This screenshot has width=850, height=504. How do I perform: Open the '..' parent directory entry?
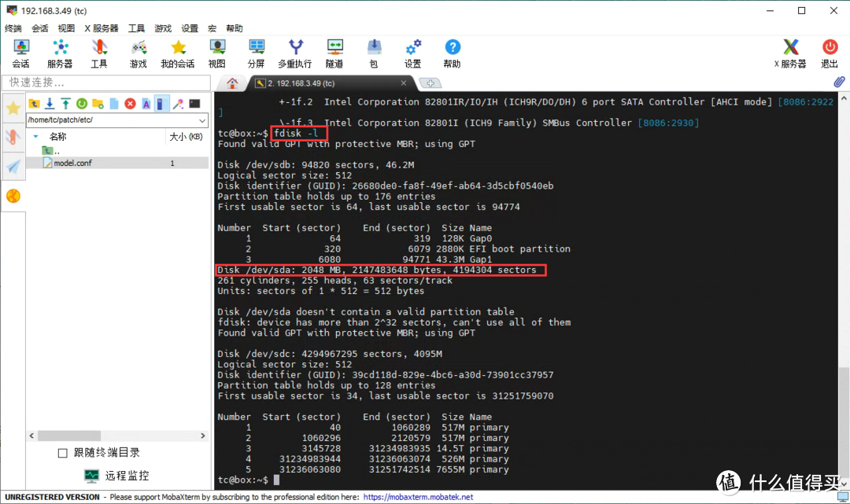tap(51, 151)
